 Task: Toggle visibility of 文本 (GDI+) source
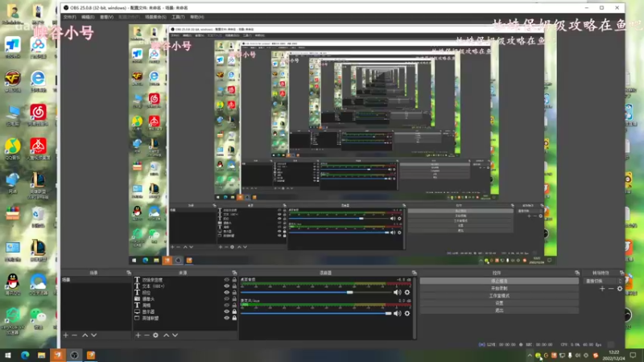point(226,286)
